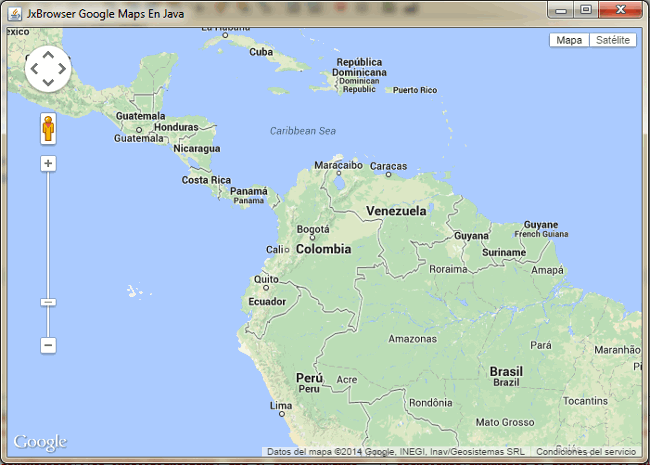Zoom in with the plus button
The width and height of the screenshot is (650, 465).
coord(48,163)
